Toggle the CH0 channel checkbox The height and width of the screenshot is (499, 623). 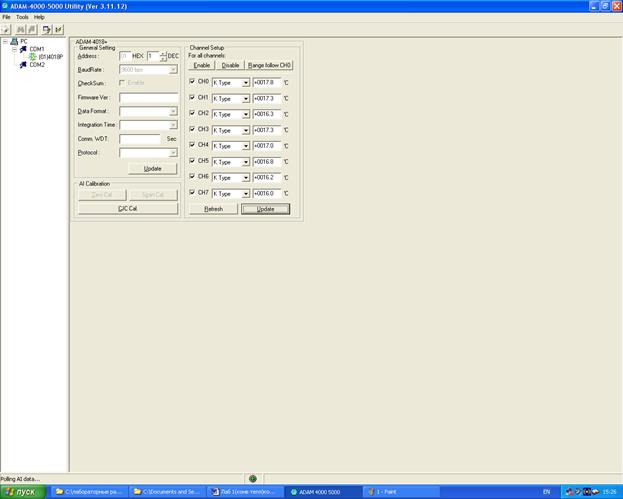coord(192,81)
